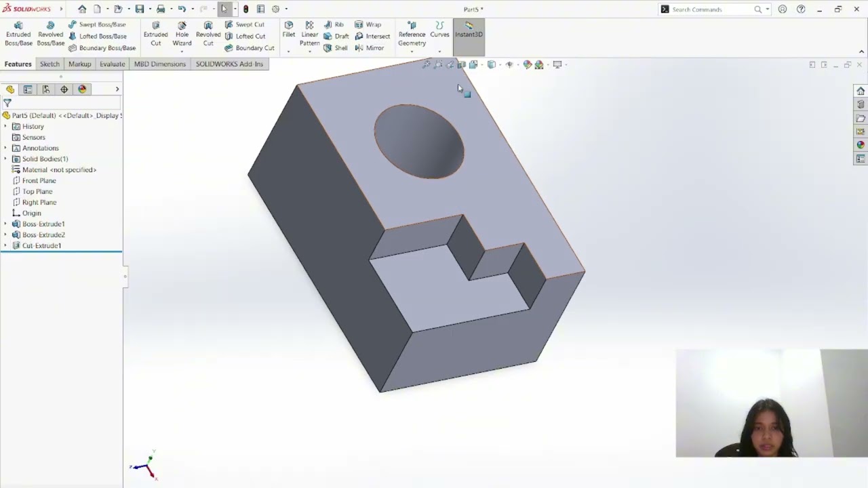This screenshot has height=488, width=868.
Task: Select the Extruded Boss/Base tool
Action: [18, 34]
